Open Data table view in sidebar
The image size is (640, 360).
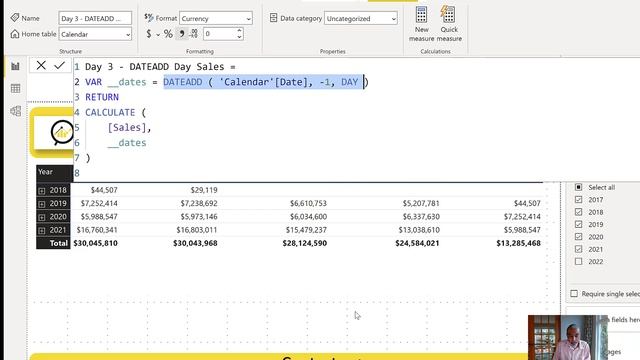[x=16, y=88]
